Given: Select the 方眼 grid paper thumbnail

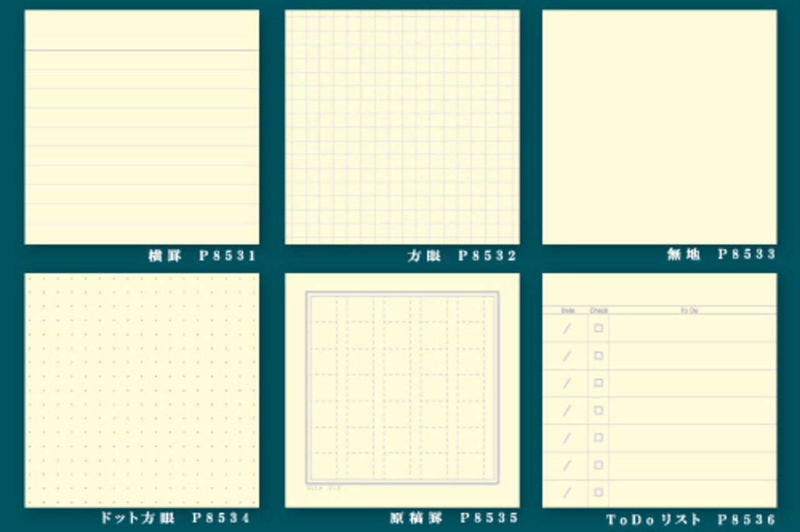Looking at the screenshot, I should (402, 127).
